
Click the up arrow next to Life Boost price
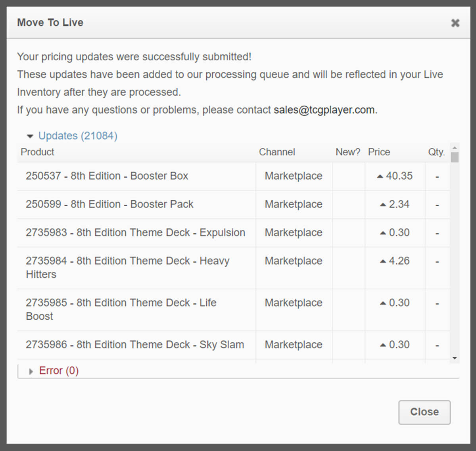tap(382, 303)
